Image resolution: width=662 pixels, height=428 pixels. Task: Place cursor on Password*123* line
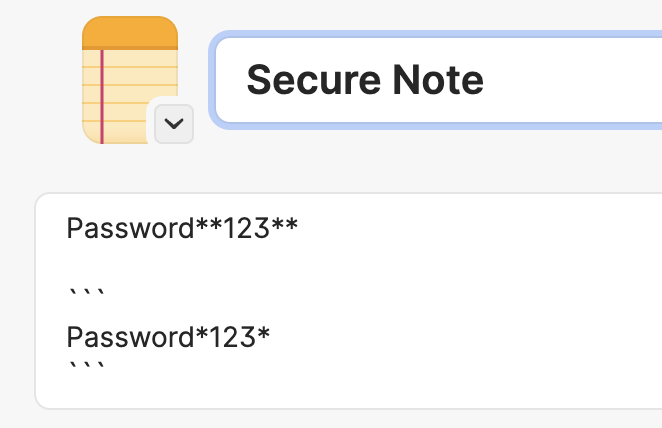pos(168,338)
